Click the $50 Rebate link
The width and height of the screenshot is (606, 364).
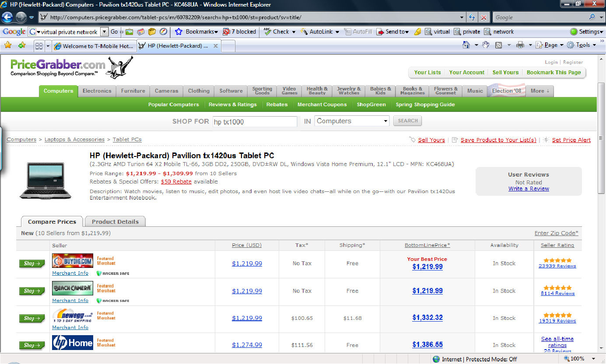click(176, 182)
